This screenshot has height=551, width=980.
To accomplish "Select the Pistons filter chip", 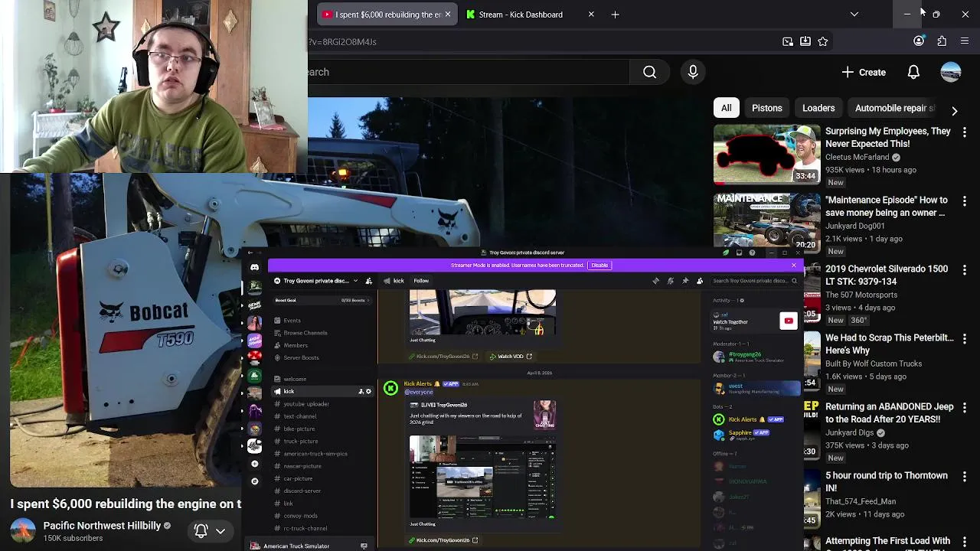I will tap(766, 108).
